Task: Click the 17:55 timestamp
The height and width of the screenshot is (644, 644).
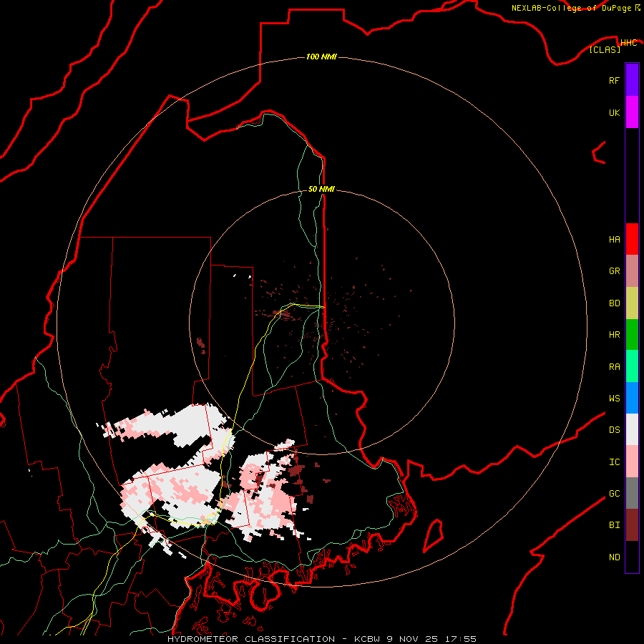Action: tap(460, 639)
